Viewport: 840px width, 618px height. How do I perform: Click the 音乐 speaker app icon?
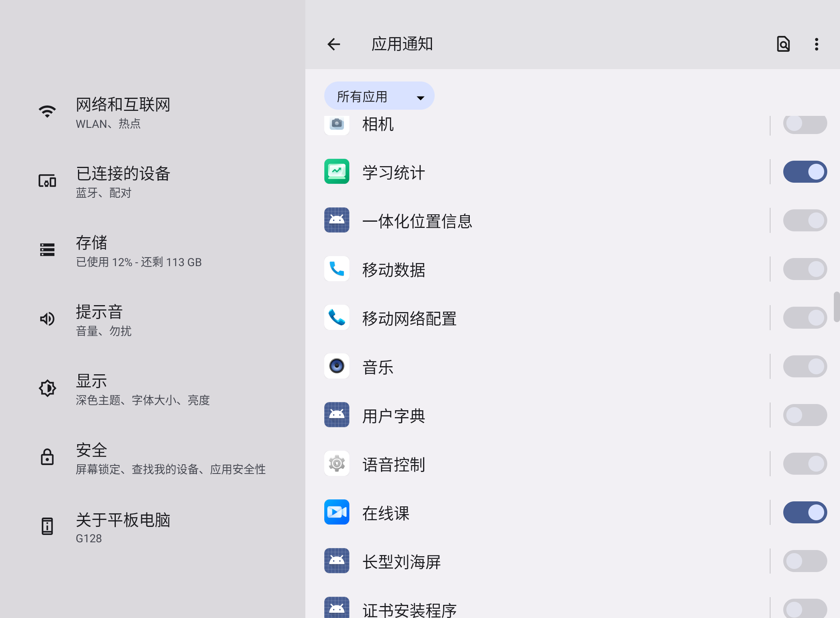[337, 366]
